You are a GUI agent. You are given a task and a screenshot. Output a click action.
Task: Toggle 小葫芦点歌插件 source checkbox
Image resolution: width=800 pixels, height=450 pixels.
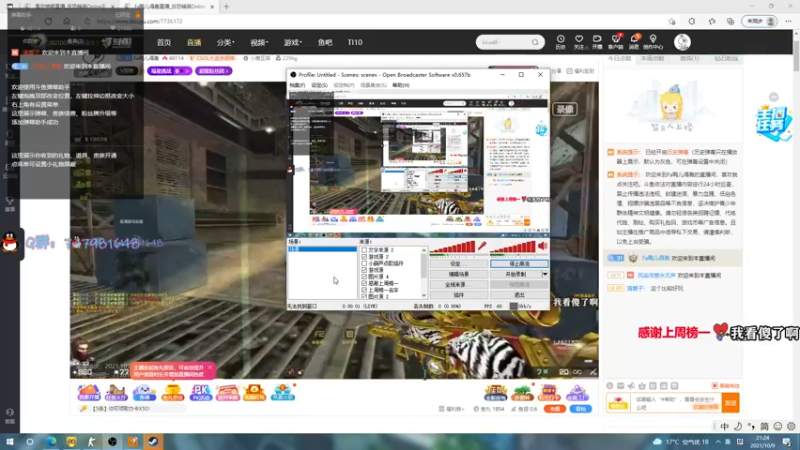click(x=364, y=263)
